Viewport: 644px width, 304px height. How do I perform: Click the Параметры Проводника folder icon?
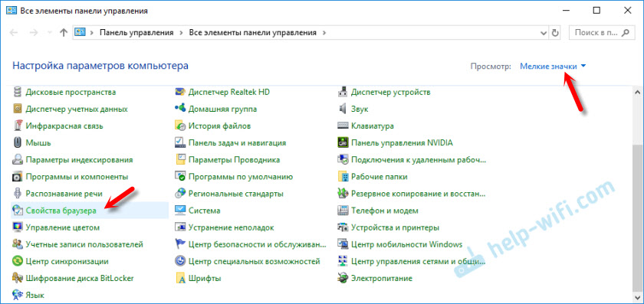[x=180, y=159]
